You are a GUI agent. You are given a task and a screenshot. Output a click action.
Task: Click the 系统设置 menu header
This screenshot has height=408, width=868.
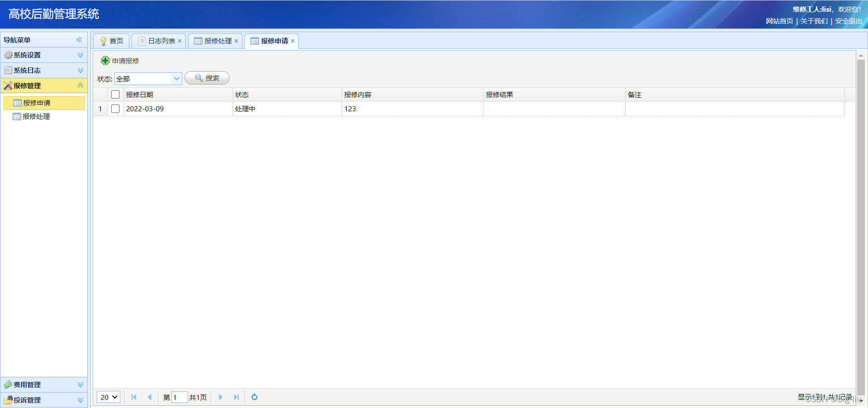44,55
